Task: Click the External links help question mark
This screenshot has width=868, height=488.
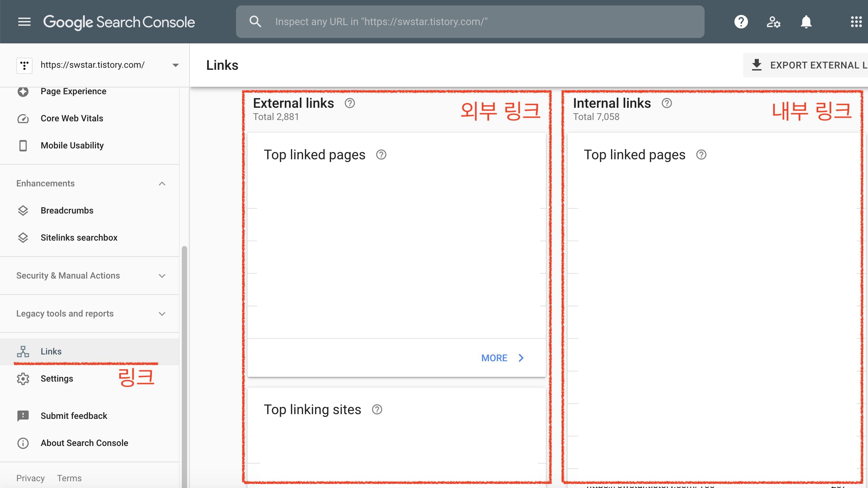Action: [350, 103]
